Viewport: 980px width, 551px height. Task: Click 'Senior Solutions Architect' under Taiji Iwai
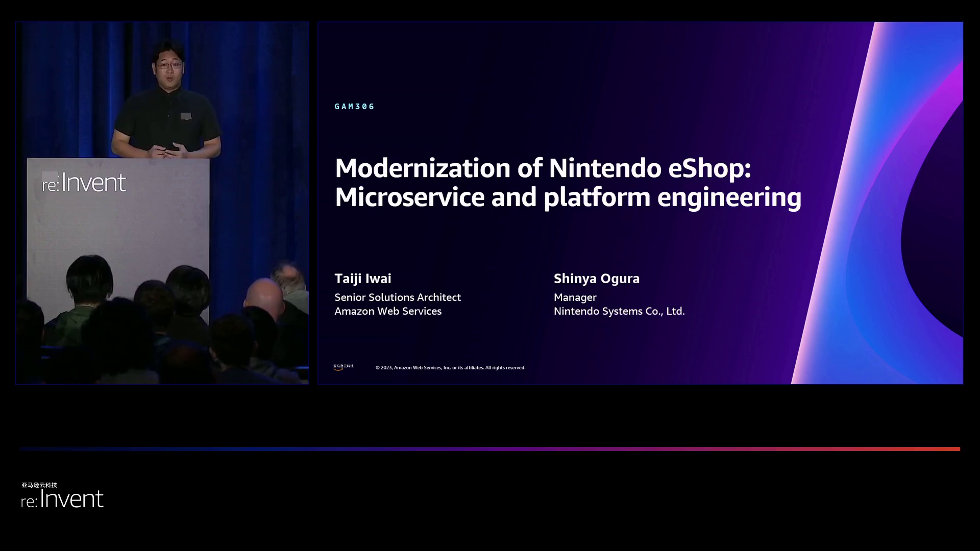click(x=398, y=297)
